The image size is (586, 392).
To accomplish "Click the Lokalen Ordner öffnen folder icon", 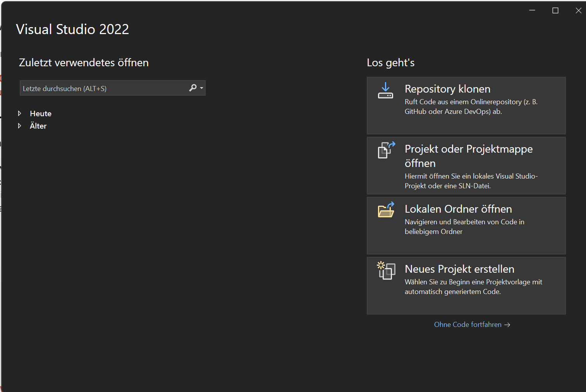I will pos(386,210).
